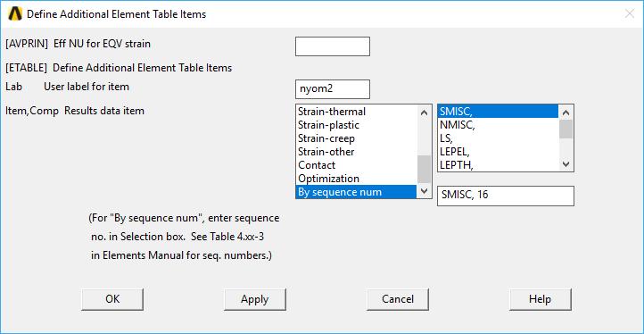Image resolution: width=644 pixels, height=334 pixels.
Task: Choose Strain-creep from the item list
Action: point(357,138)
